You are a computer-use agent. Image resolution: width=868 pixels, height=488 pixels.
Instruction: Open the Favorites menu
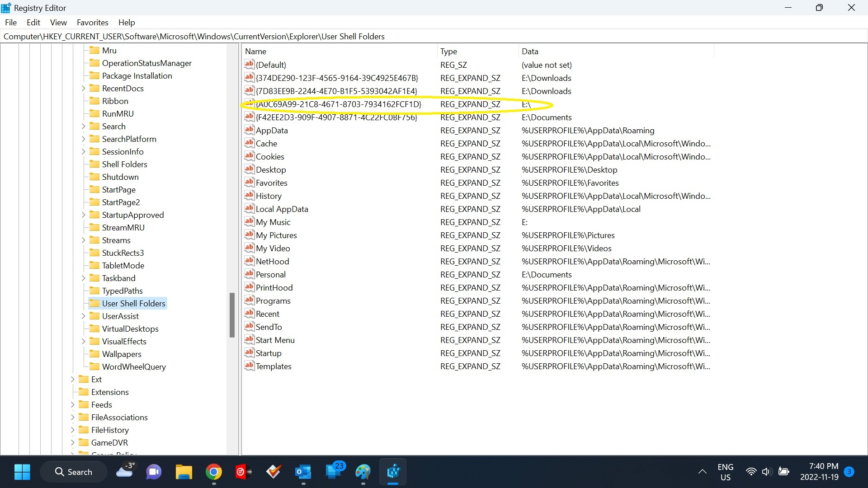click(x=92, y=23)
